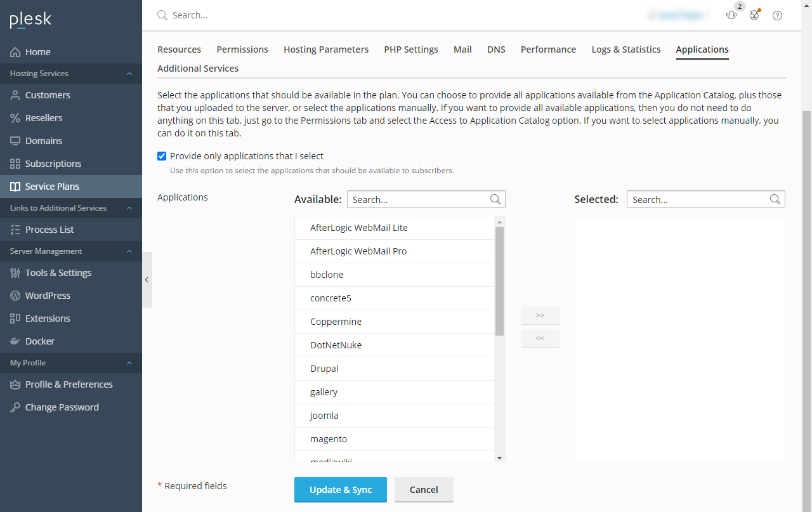The image size is (812, 512).
Task: Go to WordPress in the sidebar
Action: click(48, 296)
